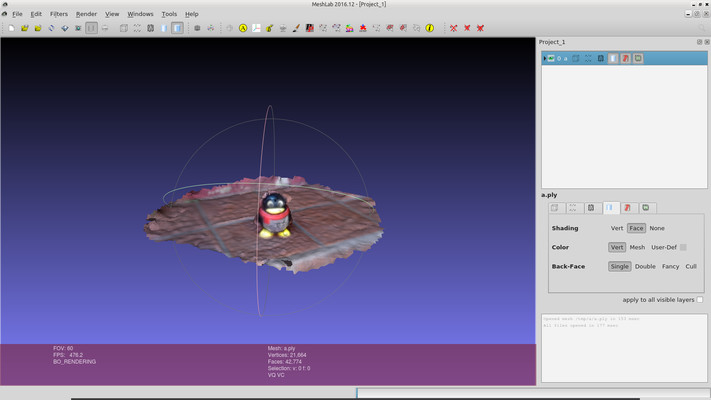Image resolution: width=711 pixels, height=400 pixels.
Task: Reload the current mesh
Action: click(51, 28)
